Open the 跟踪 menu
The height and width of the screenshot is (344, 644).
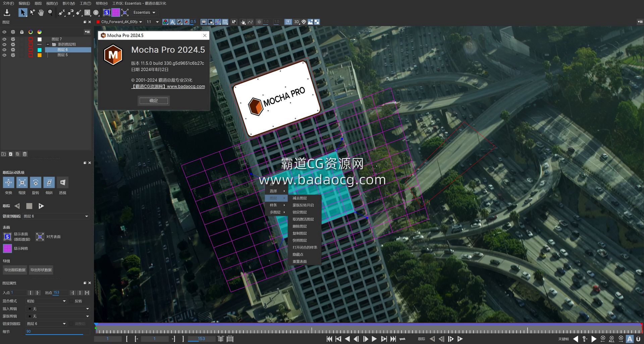click(38, 3)
